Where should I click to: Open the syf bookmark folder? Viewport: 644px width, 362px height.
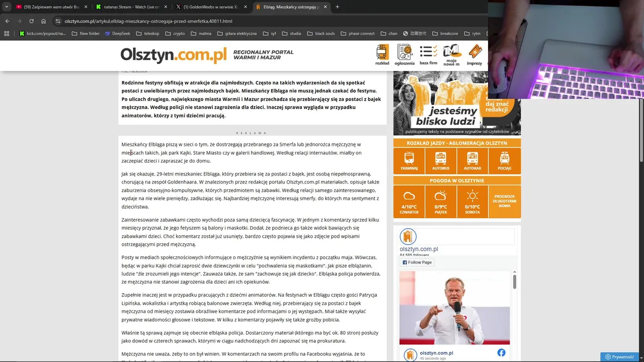pyautogui.click(x=269, y=34)
